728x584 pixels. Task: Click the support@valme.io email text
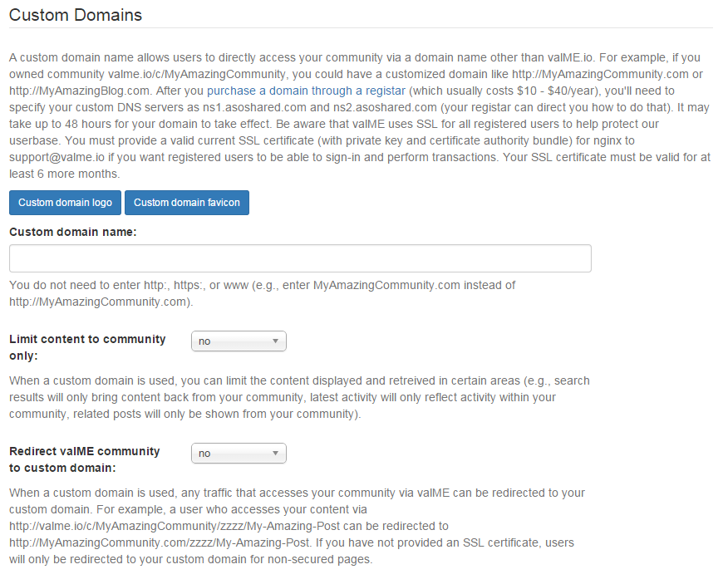pos(57,157)
